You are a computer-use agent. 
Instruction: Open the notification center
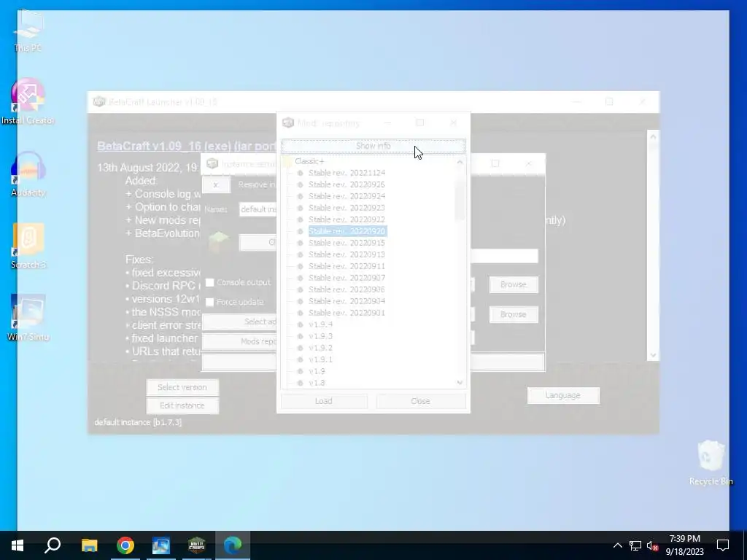[723, 545]
